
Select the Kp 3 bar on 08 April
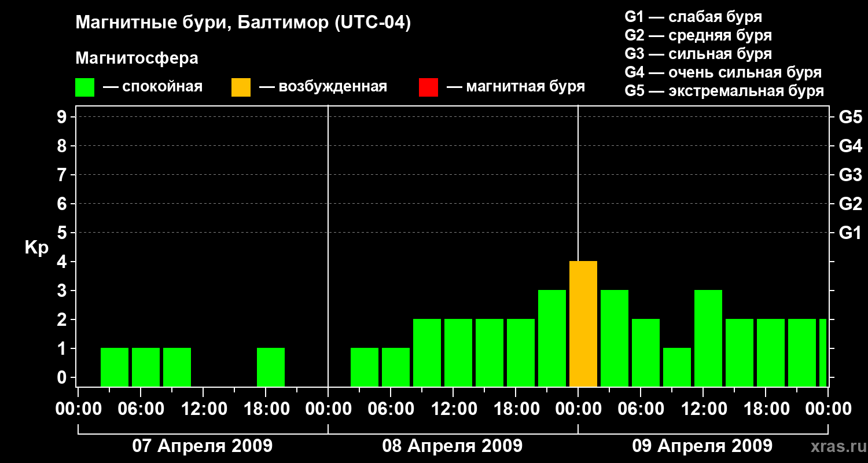pyautogui.click(x=552, y=339)
